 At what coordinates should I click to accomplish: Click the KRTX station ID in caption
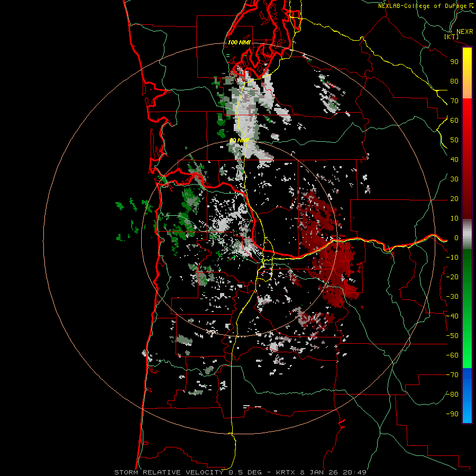pyautogui.click(x=286, y=472)
